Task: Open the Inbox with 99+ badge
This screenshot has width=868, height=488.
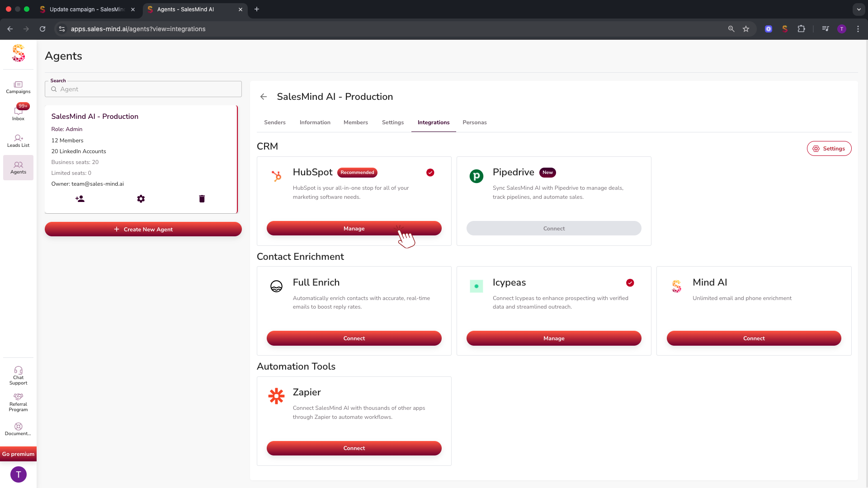Action: pyautogui.click(x=18, y=113)
